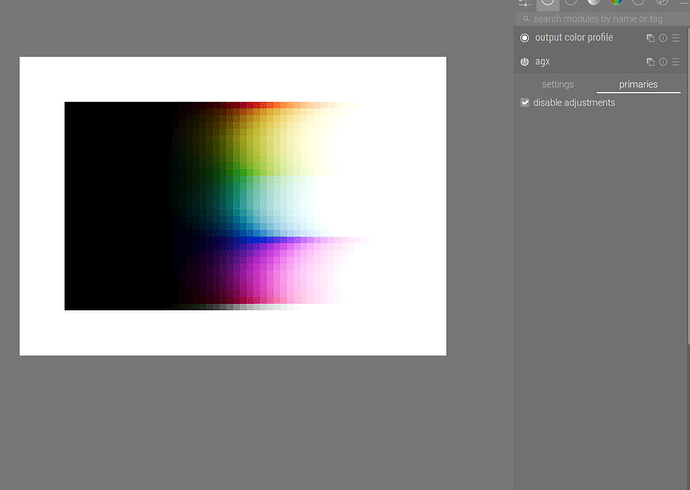Collapse the agx module by its name
Viewport: 690px width, 490px height.
click(543, 62)
